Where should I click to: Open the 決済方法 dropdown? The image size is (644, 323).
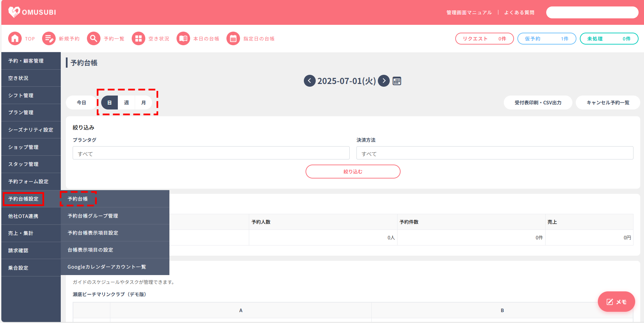point(495,153)
